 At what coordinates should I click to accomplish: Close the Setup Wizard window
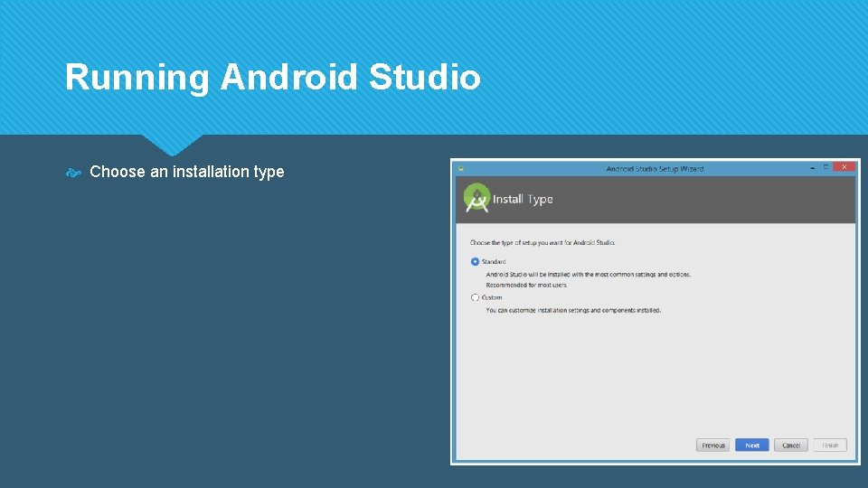click(x=844, y=166)
